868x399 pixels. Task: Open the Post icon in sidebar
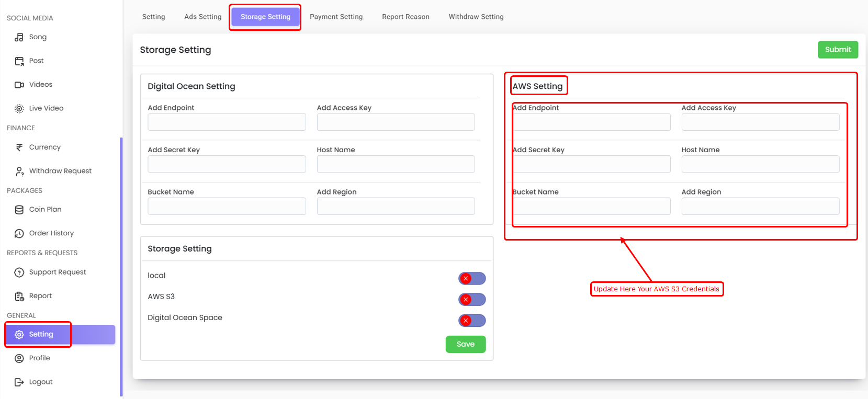point(19,61)
